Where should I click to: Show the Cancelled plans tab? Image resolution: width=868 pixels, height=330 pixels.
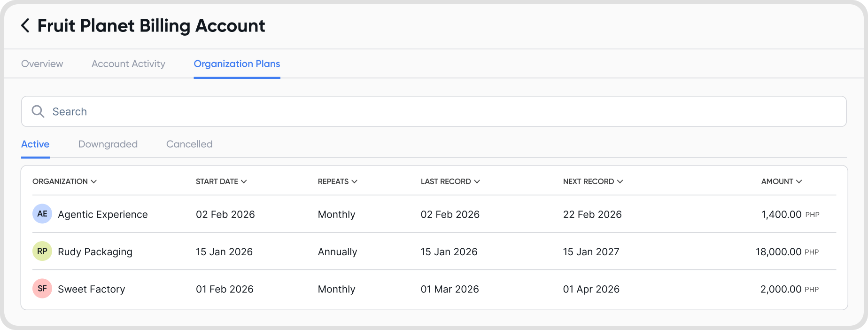click(x=189, y=144)
